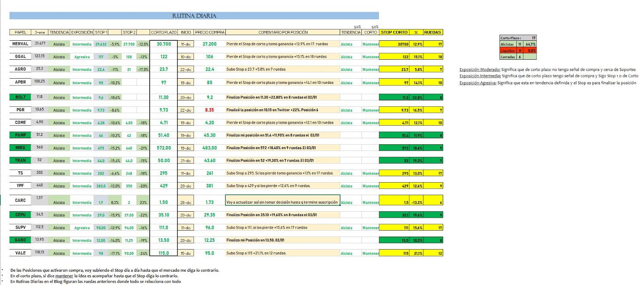
Task: Select the 27.200 purchase price for MERVAL
Action: click(x=209, y=44)
